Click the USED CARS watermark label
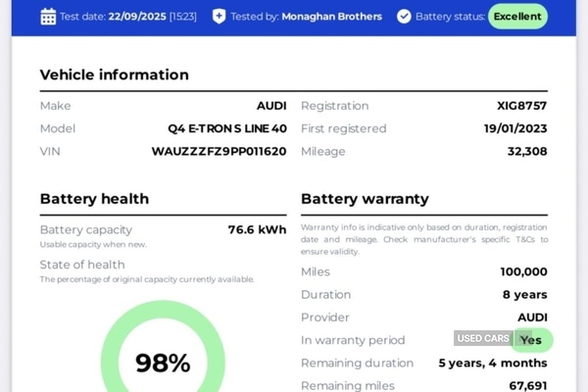Viewport: 588px width, 392px height. [x=483, y=338]
